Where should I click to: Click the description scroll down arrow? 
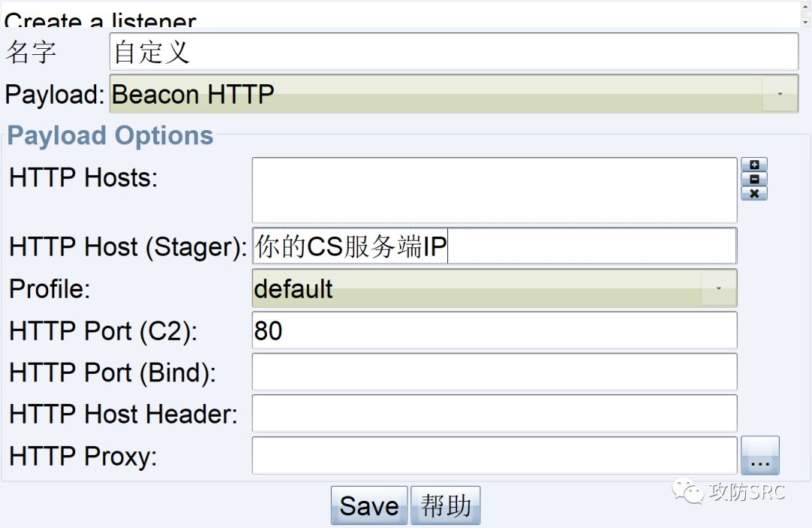click(x=805, y=22)
